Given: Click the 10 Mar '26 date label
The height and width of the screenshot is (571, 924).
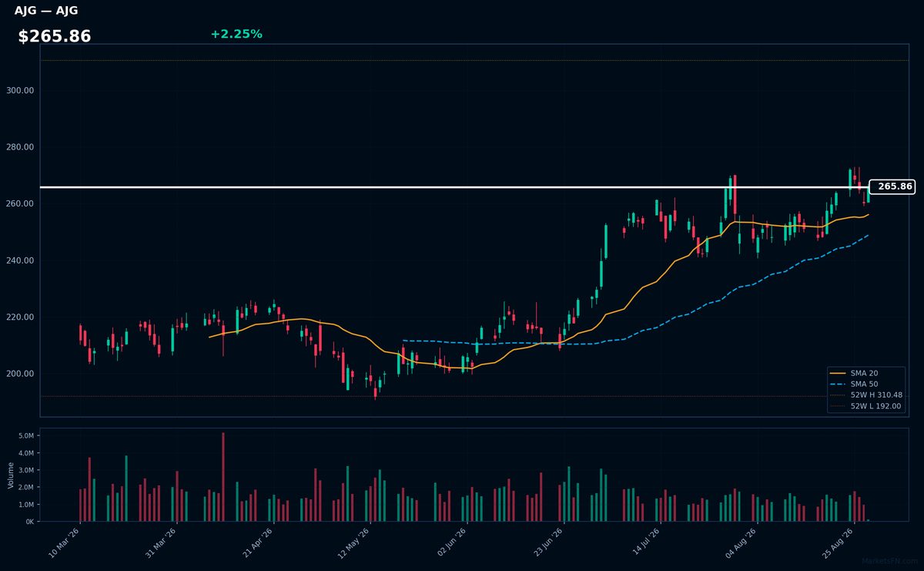Looking at the screenshot, I should coord(63,542).
